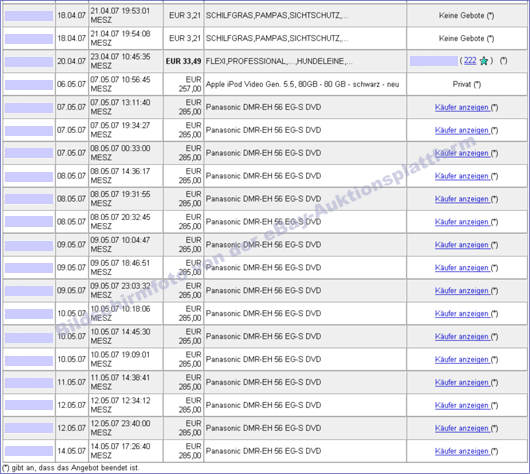Click the turquoise feedback star icon

point(484,61)
